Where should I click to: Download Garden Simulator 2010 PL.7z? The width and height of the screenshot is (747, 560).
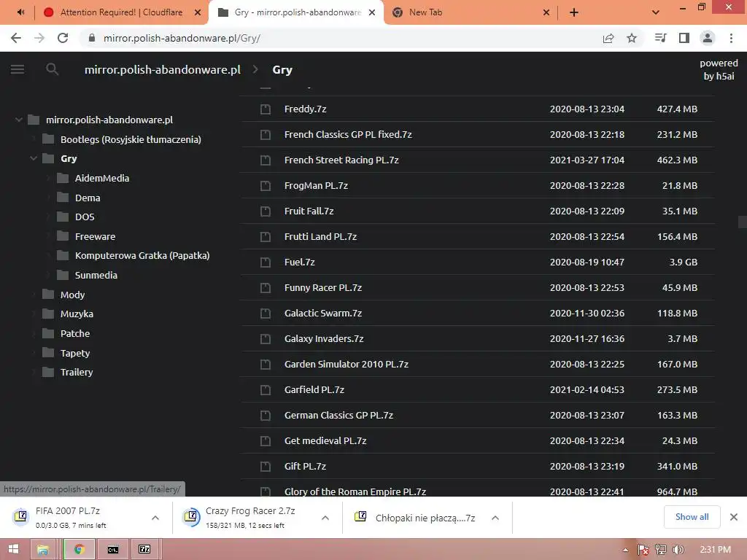(347, 365)
